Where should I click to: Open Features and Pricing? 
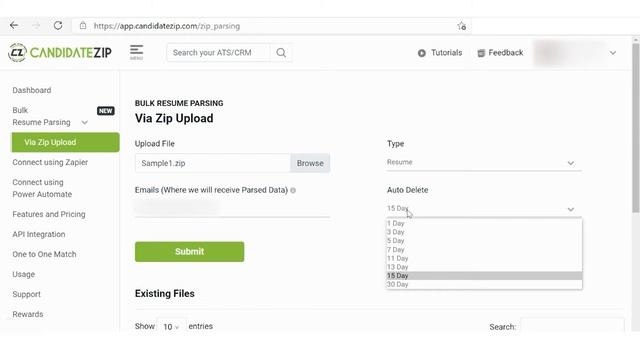[x=49, y=214]
